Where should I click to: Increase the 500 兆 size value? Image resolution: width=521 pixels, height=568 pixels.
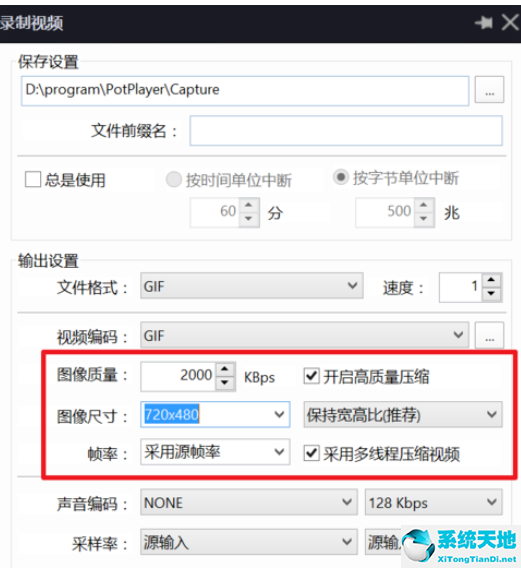[x=424, y=205]
